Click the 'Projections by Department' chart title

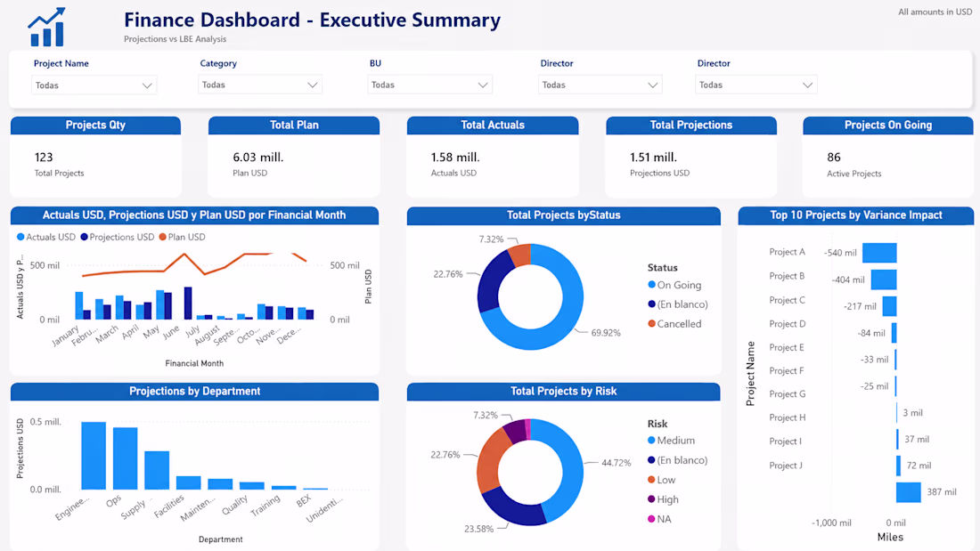pyautogui.click(x=194, y=391)
